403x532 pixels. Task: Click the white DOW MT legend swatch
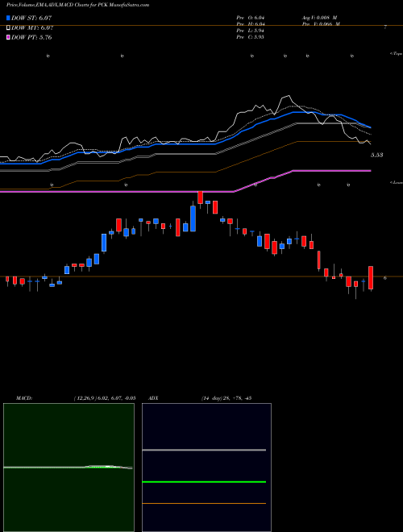pos(8,28)
